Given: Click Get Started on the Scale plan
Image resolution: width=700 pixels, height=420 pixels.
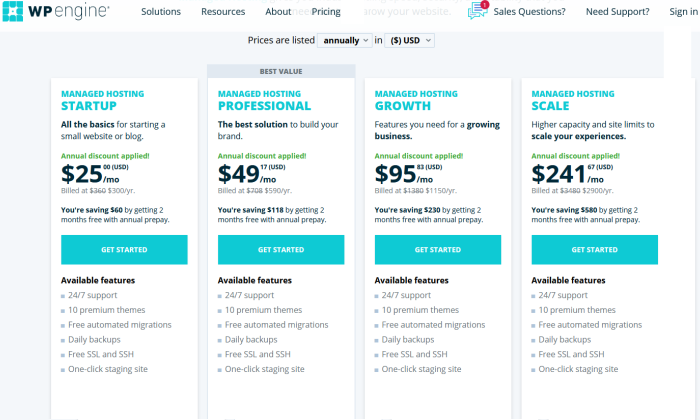Looking at the screenshot, I should tap(594, 250).
